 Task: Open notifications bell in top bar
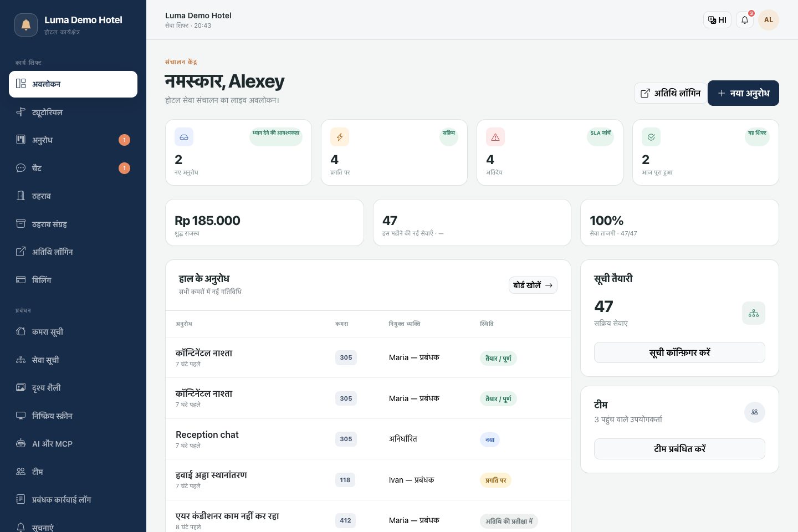pyautogui.click(x=745, y=20)
